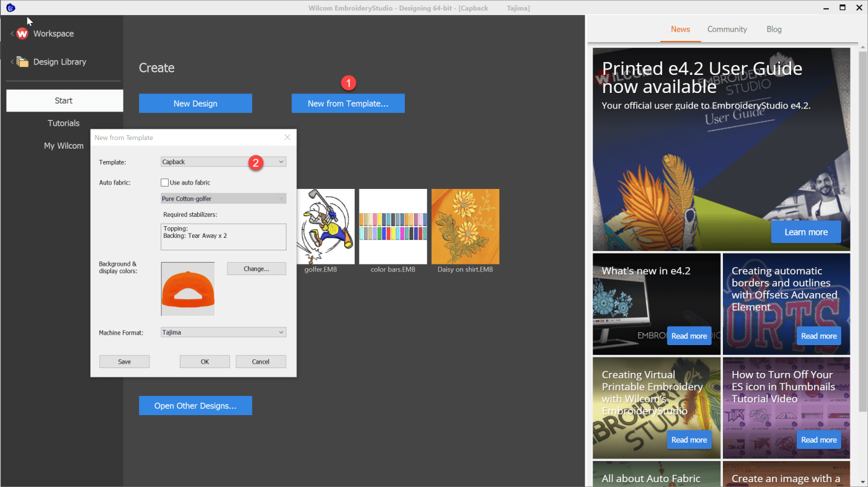Open the Machine Format dropdown showing Tajima

tap(223, 333)
